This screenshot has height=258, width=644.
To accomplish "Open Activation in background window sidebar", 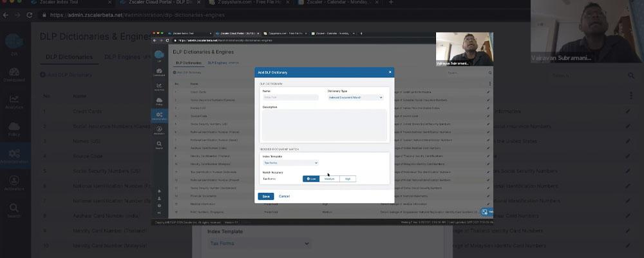I will coord(14,184).
